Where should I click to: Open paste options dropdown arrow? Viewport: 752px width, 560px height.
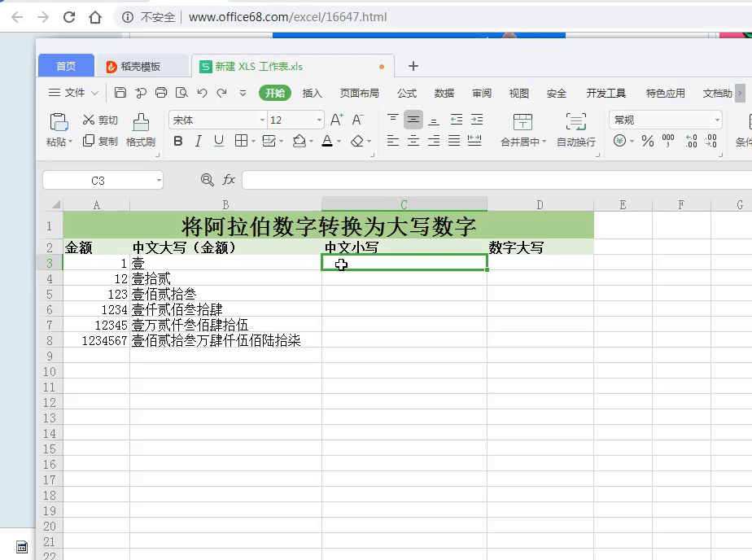tap(71, 142)
